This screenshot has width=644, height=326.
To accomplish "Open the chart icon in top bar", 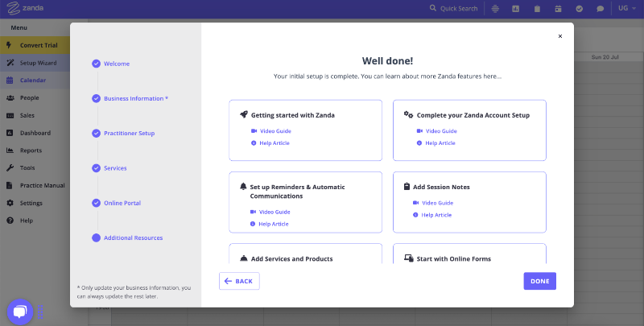I will 516,9.
